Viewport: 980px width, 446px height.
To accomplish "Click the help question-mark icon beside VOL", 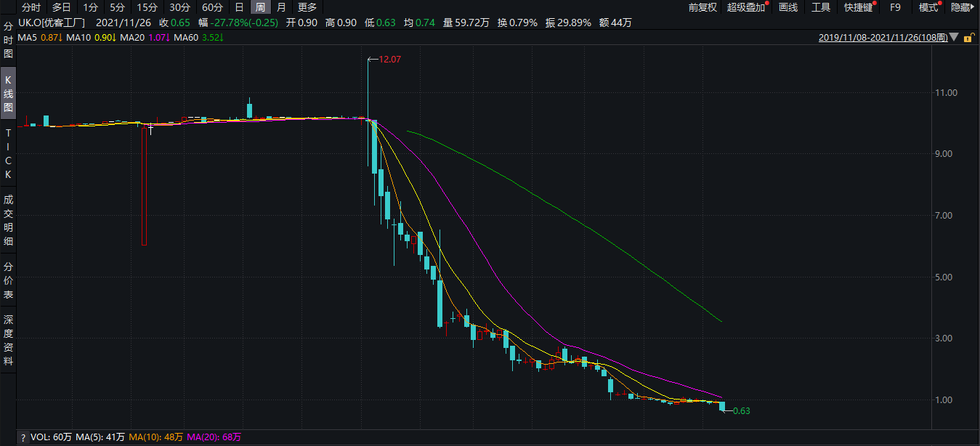I will pyautogui.click(x=24, y=437).
